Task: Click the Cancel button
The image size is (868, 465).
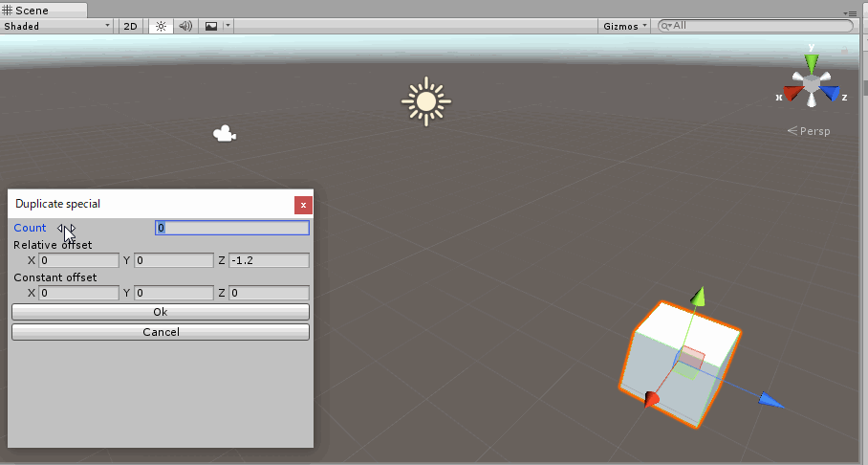Action: [161, 332]
